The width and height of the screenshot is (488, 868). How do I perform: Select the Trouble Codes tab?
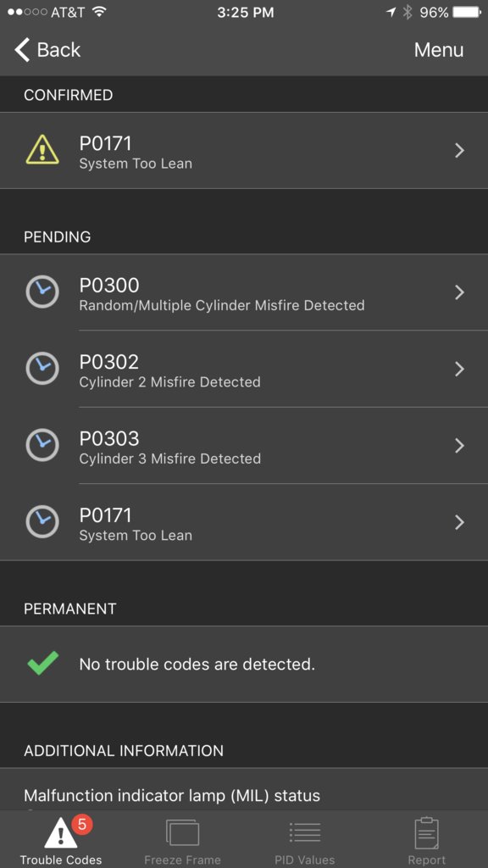pos(61,842)
